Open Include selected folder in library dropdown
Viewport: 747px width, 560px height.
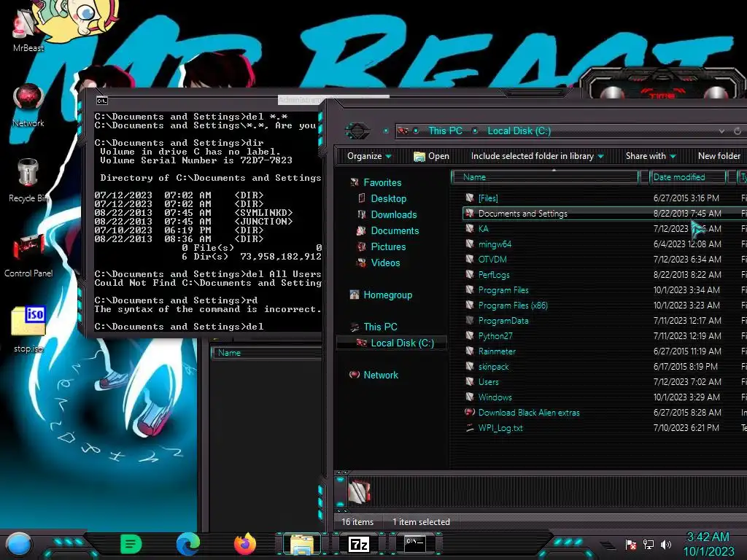pyautogui.click(x=537, y=156)
